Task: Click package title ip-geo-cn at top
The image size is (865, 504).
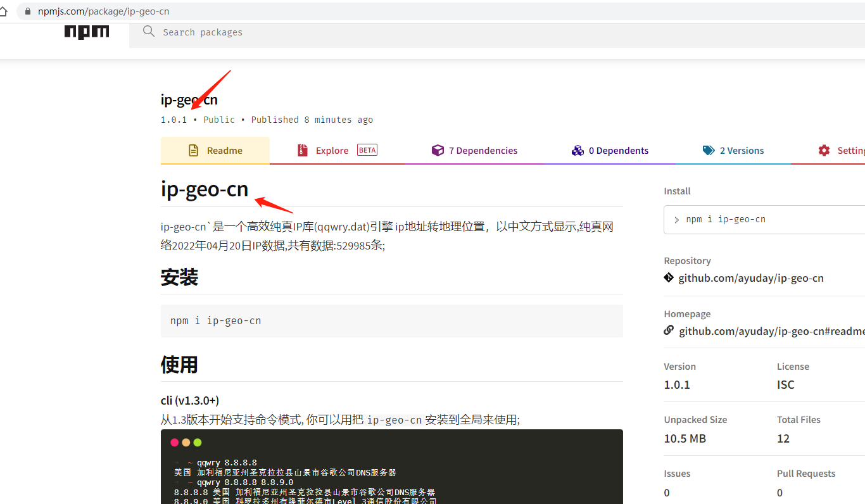Action: 189,99
